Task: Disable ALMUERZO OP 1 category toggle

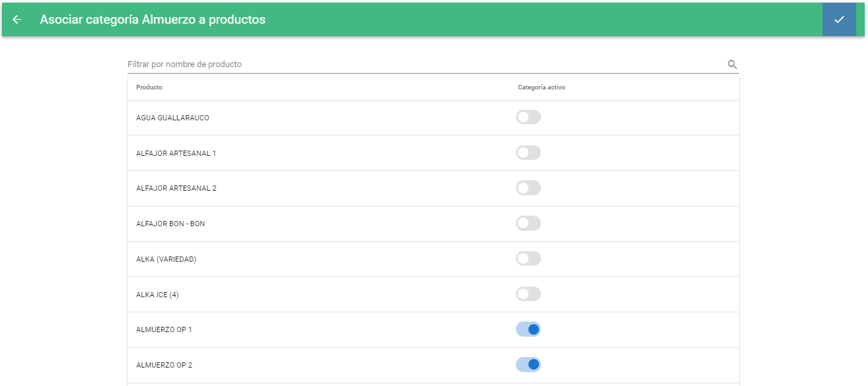Action: coord(528,329)
